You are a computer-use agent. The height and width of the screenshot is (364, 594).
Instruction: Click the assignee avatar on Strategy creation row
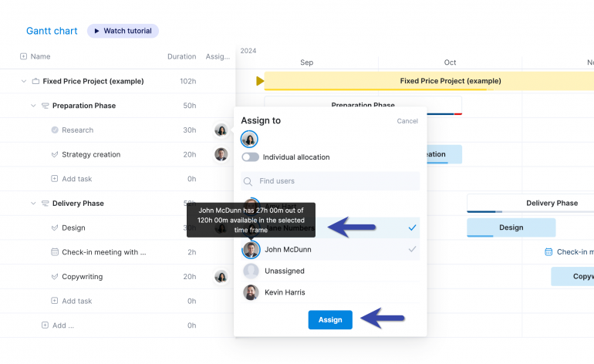[221, 154]
